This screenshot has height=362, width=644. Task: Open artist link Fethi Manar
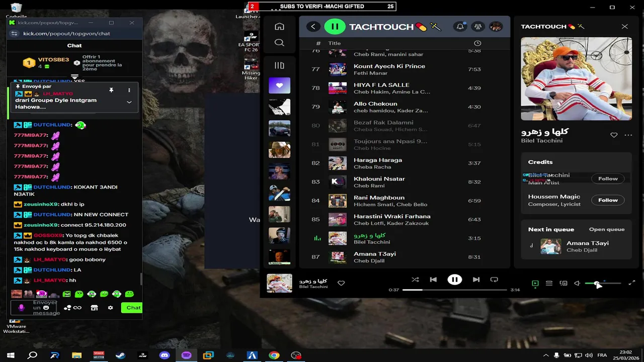pos(369,73)
